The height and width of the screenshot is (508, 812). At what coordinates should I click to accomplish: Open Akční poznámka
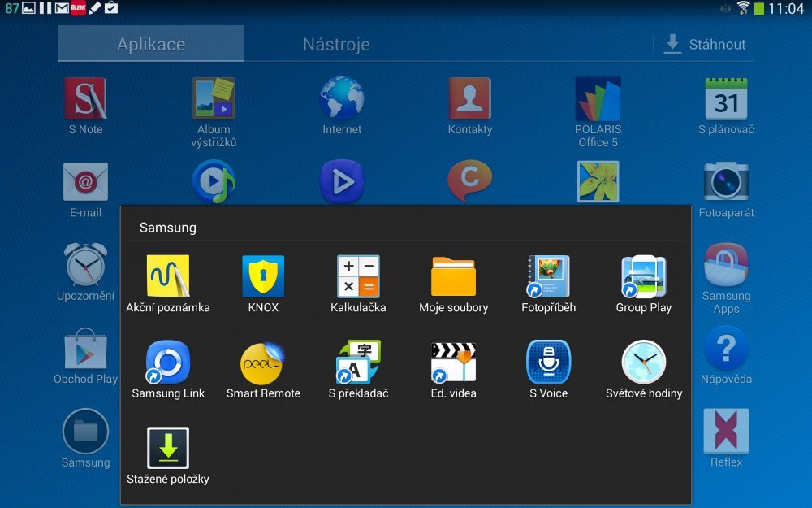click(168, 276)
